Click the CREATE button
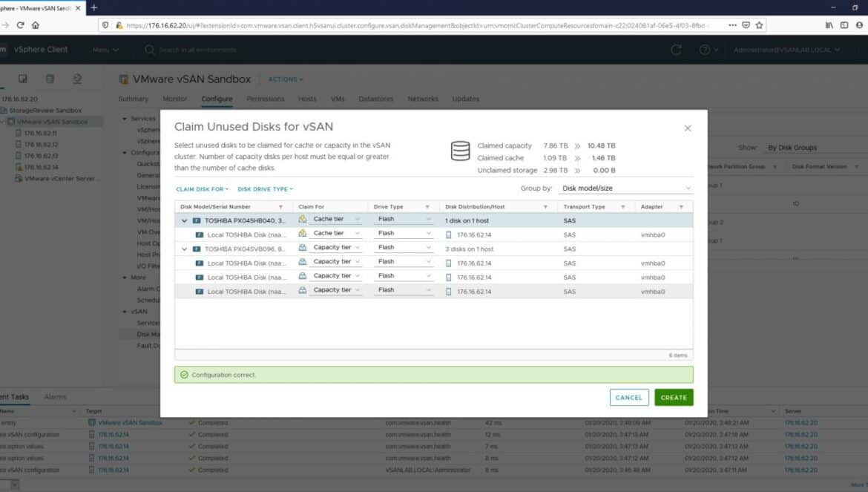The width and height of the screenshot is (868, 492). (x=674, y=397)
